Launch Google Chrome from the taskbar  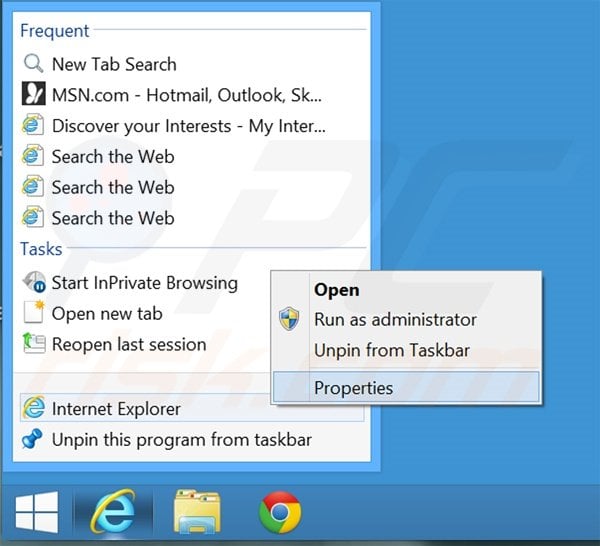click(x=280, y=512)
